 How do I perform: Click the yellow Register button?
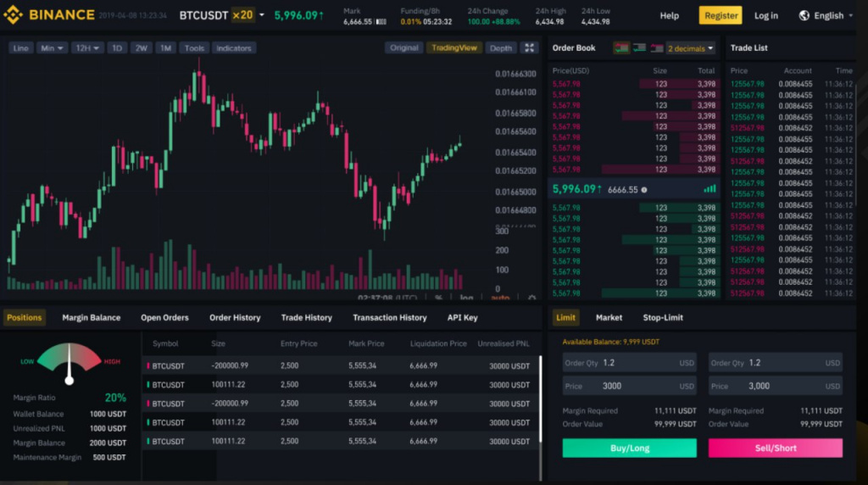(721, 15)
